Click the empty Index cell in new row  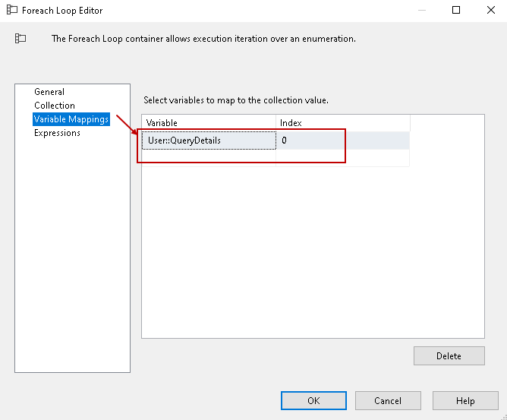[342, 157]
